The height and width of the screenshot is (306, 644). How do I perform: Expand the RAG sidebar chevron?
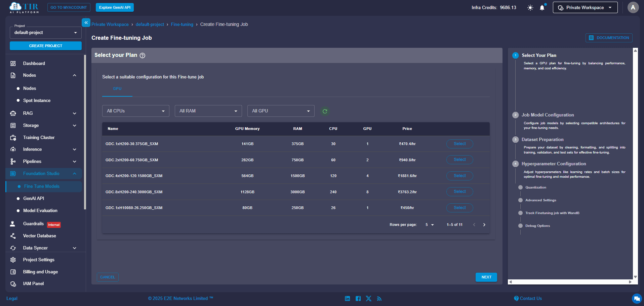[x=75, y=113]
